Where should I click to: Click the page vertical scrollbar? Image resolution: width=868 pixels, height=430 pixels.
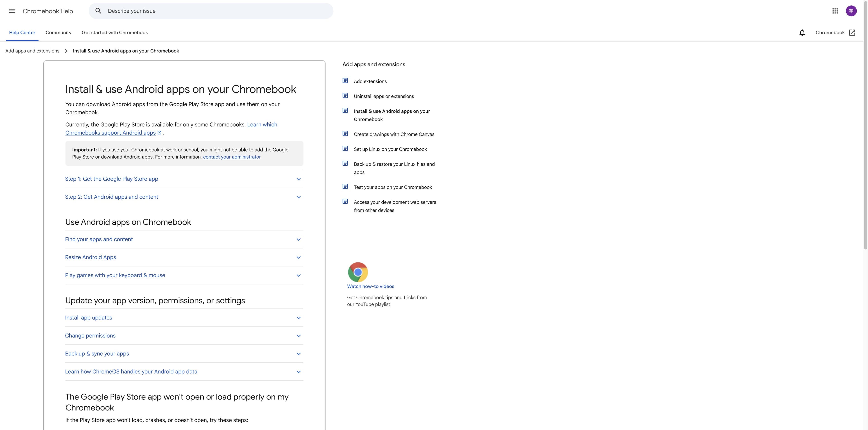click(x=865, y=125)
